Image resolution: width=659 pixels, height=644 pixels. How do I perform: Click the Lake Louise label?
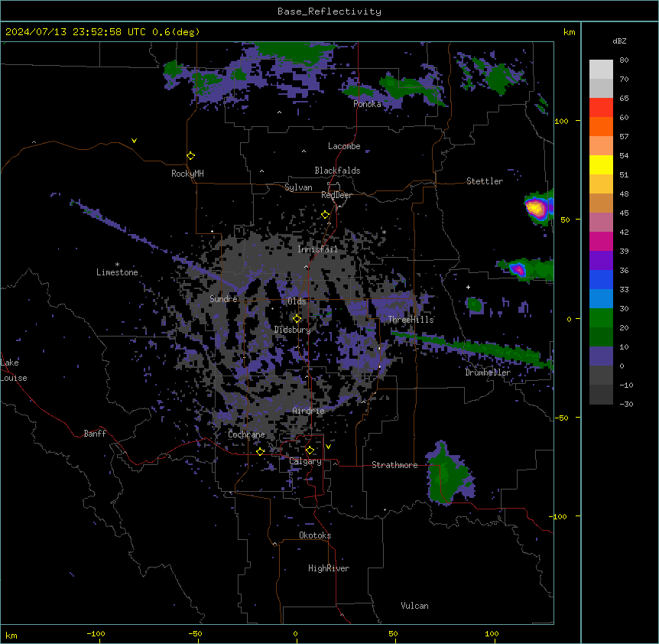point(14,370)
